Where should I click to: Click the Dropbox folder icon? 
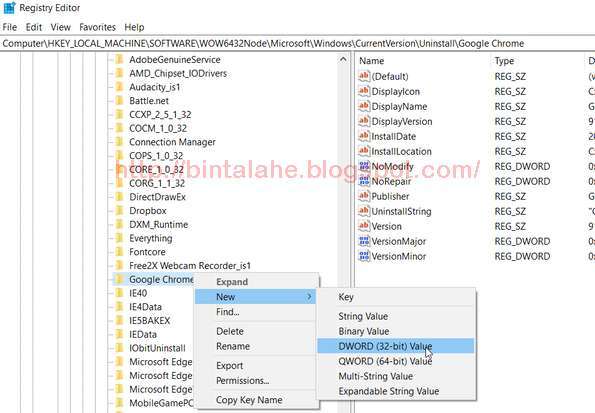[x=119, y=211]
